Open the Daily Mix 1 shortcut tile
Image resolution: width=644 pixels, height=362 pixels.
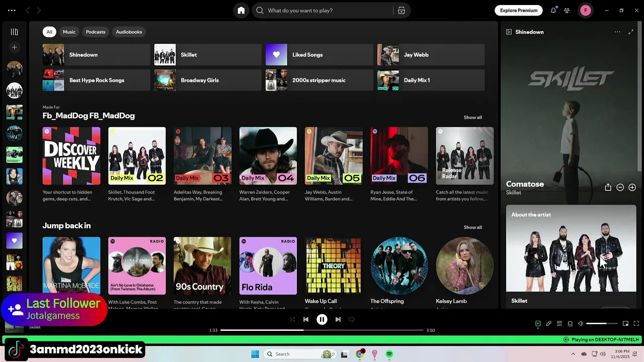(431, 80)
